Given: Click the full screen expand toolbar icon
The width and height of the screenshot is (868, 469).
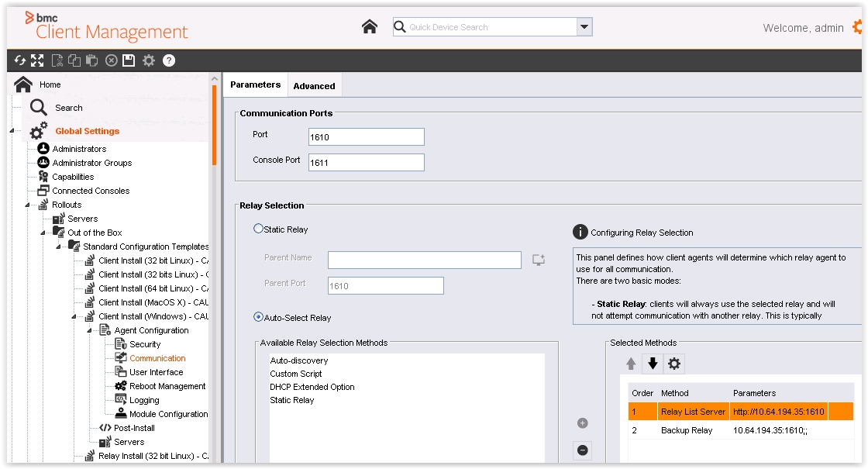Looking at the screenshot, I should (x=37, y=60).
